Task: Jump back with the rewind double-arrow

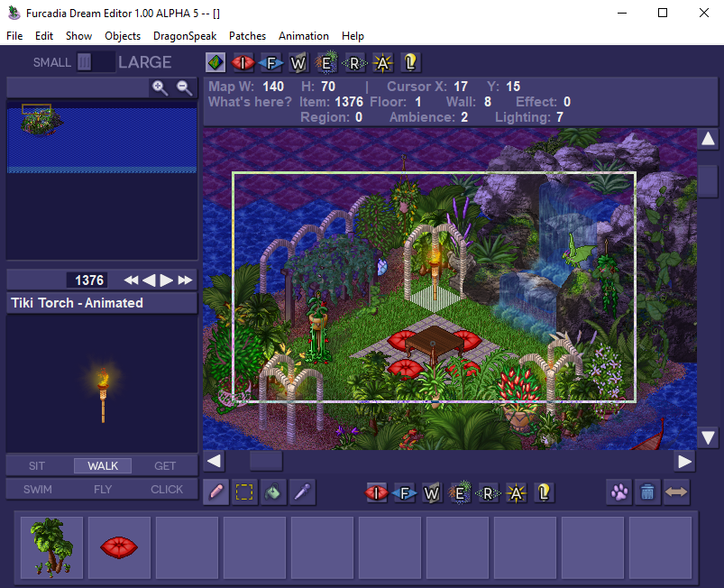Action: 131,280
